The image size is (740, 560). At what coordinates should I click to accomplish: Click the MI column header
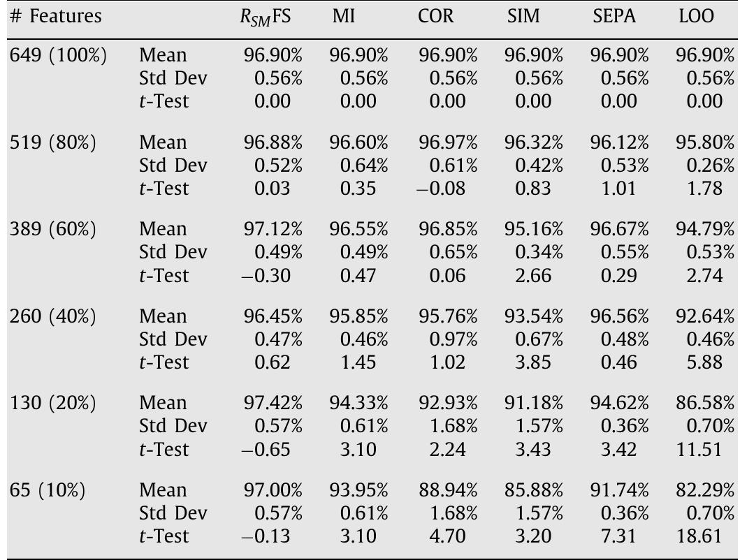(x=344, y=16)
